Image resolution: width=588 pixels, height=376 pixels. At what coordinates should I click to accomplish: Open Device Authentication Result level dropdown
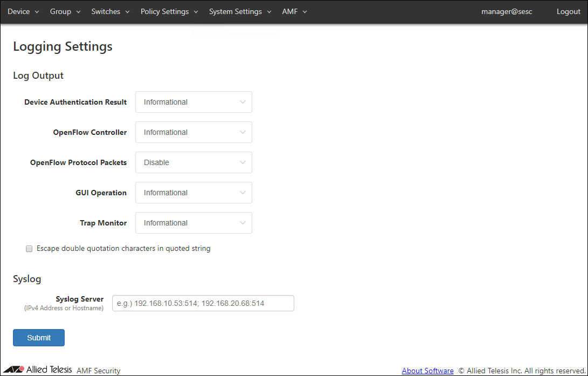tap(193, 102)
